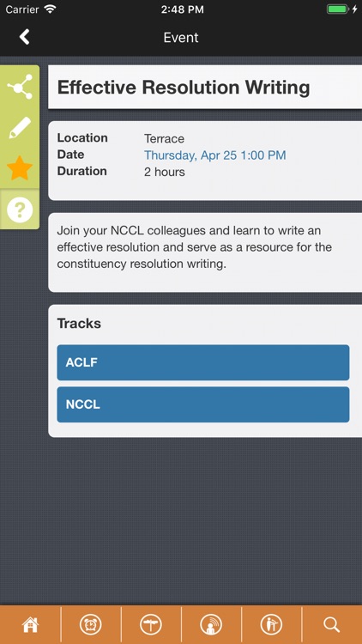Open the alarm clock schedule tab
The height and width of the screenshot is (644, 362).
click(91, 625)
